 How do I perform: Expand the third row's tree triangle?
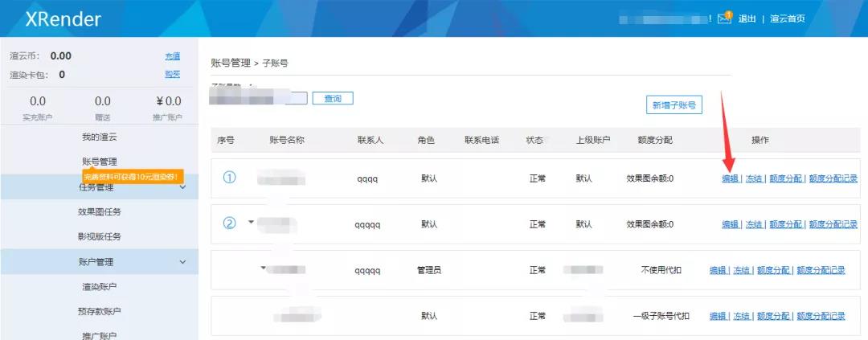[263, 267]
